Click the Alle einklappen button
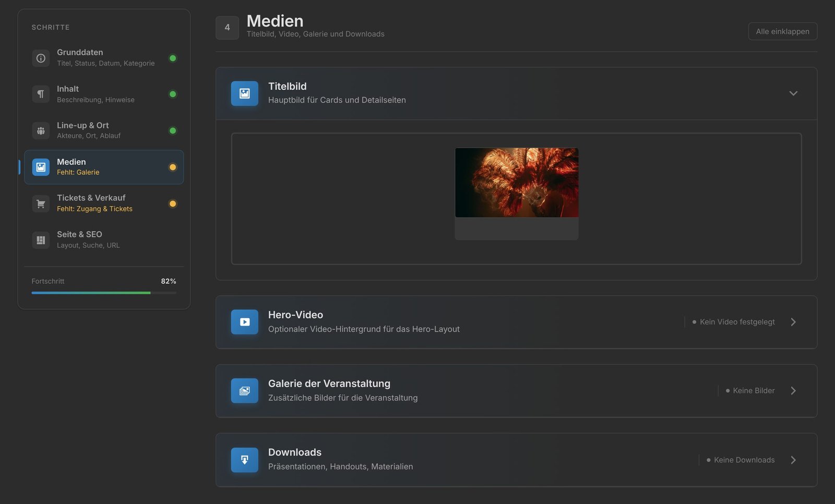Image resolution: width=835 pixels, height=504 pixels. (x=782, y=31)
